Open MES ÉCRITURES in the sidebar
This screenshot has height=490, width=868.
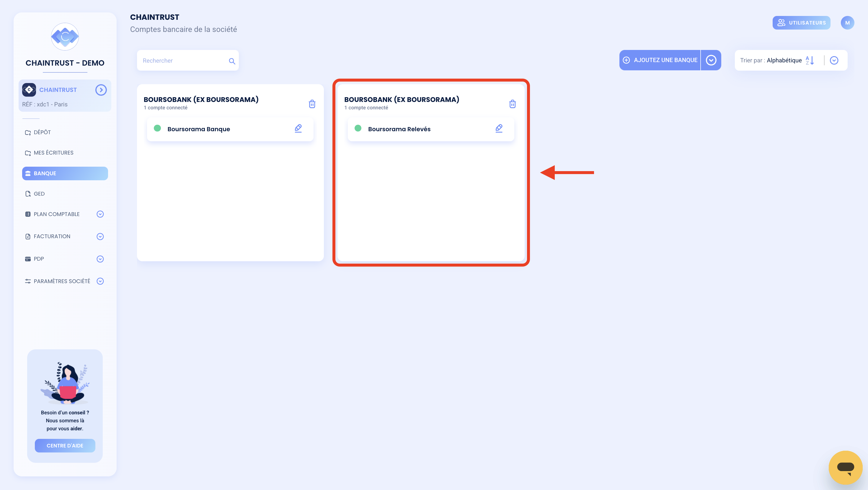(53, 153)
